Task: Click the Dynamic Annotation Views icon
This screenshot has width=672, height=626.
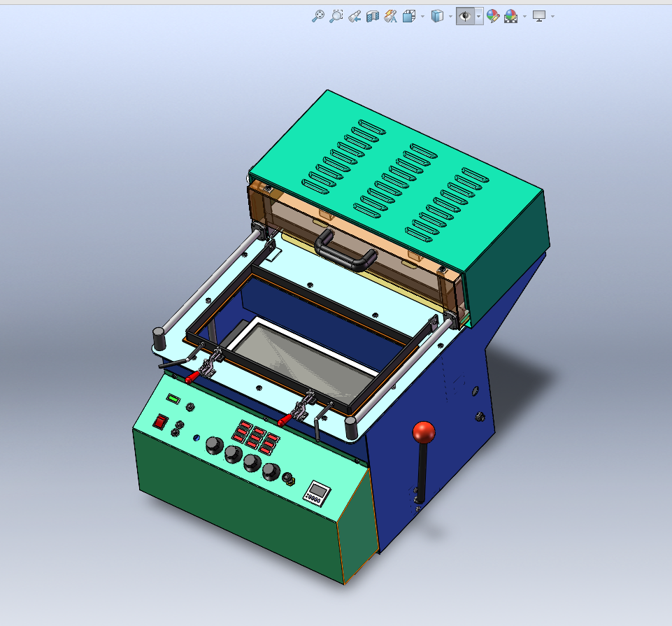Action: click(391, 16)
